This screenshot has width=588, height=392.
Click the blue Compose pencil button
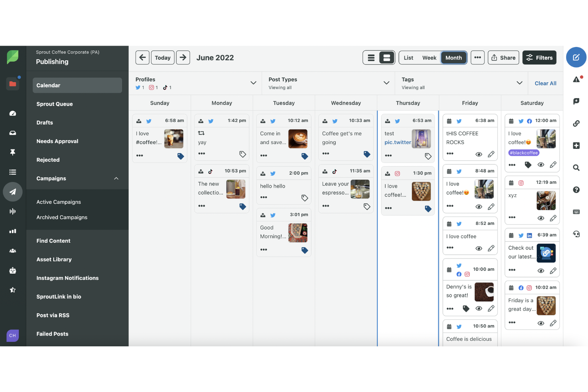576,57
